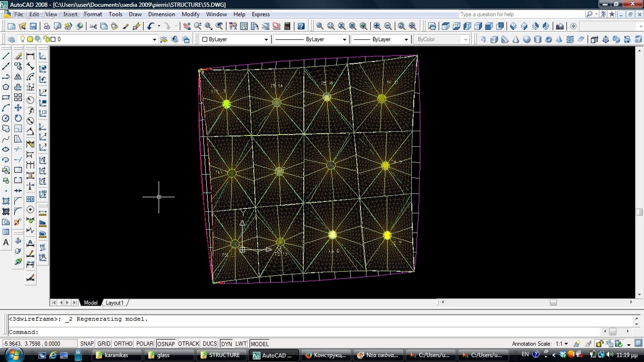Click the Zoom In magnifier icon

[377, 26]
